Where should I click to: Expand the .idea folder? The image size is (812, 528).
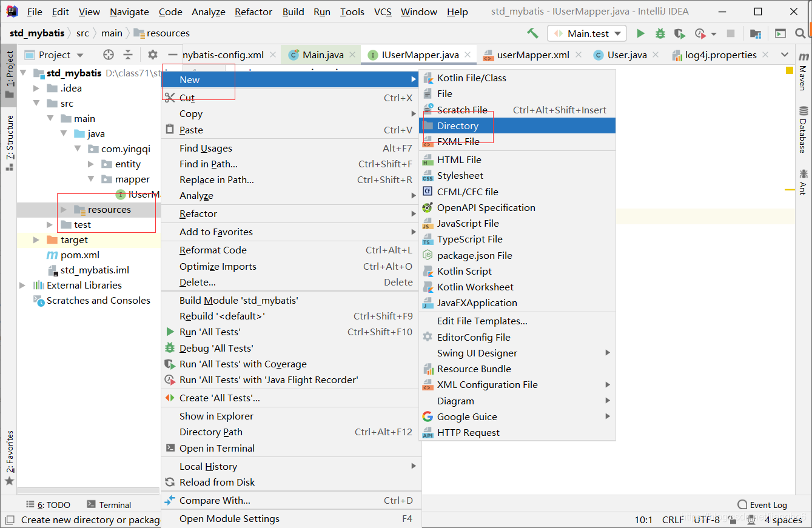[x=36, y=88]
